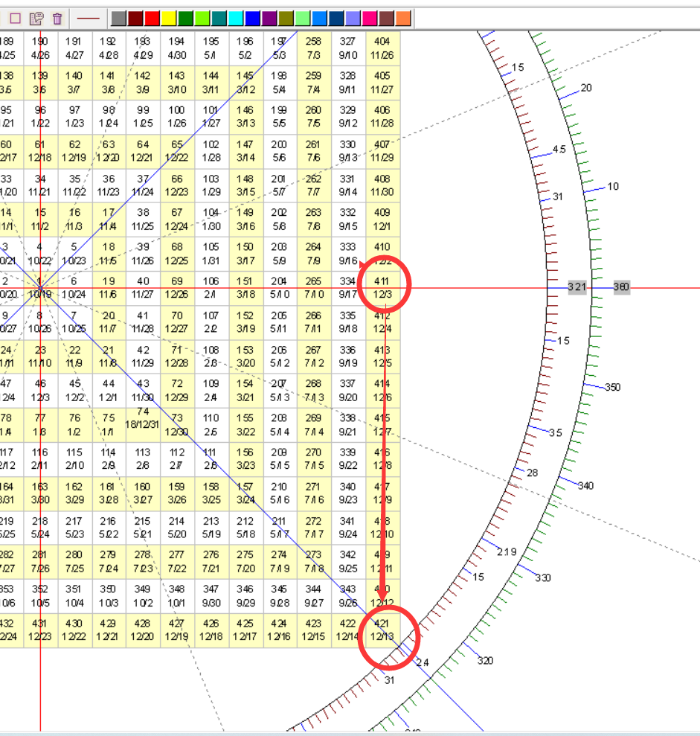This screenshot has width=700, height=736.
Task: Select cell 427 dated 12/19
Action: 177,630
